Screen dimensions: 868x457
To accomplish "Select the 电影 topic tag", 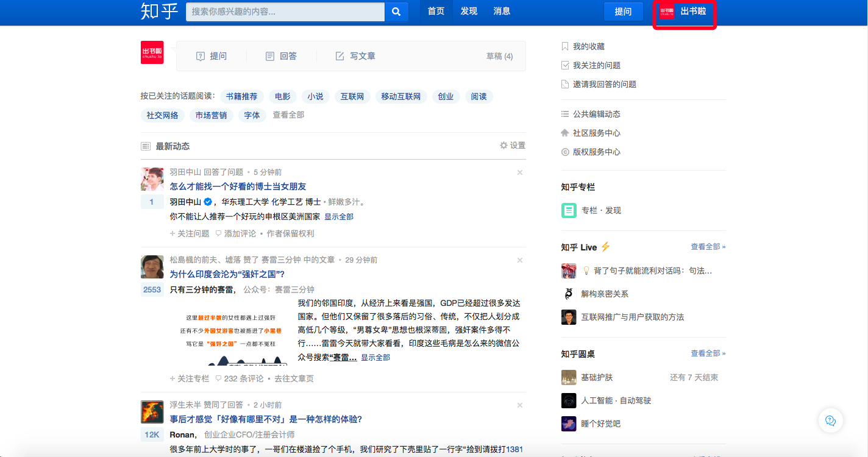I will pos(282,96).
